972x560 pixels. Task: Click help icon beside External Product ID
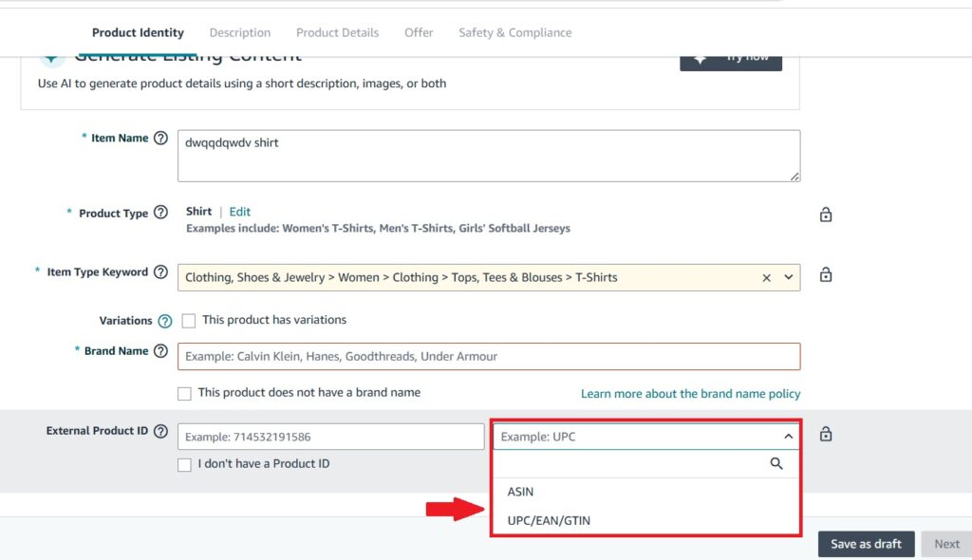pos(160,431)
